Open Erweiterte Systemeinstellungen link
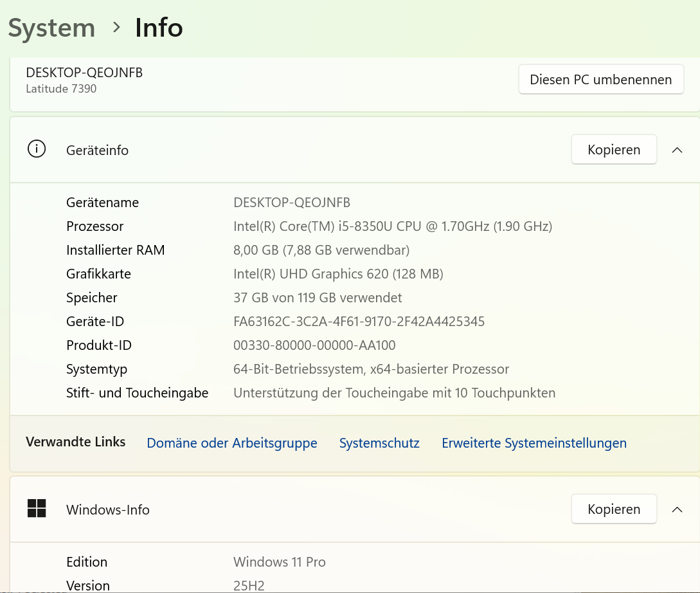700x593 pixels. click(x=534, y=443)
